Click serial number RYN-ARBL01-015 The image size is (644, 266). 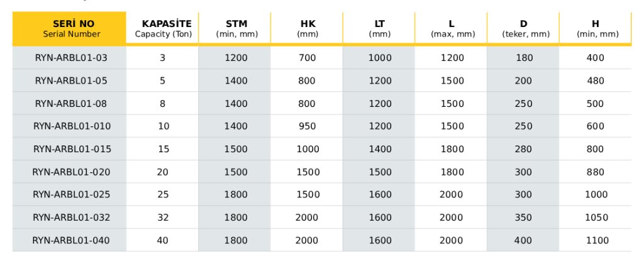tap(72, 149)
